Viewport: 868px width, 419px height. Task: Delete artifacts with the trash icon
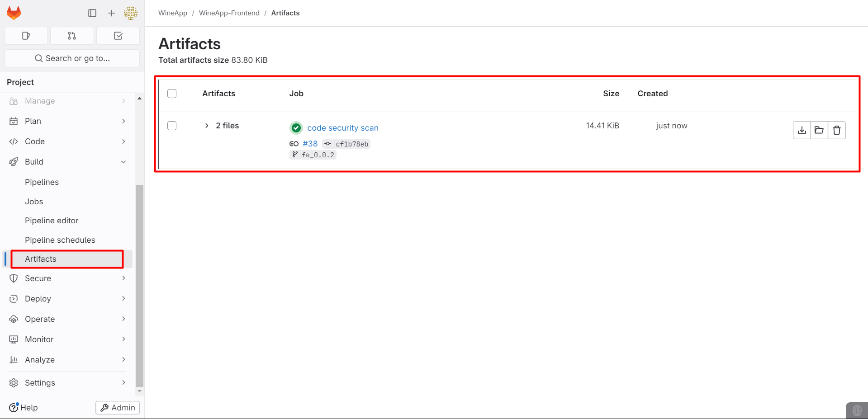click(836, 130)
